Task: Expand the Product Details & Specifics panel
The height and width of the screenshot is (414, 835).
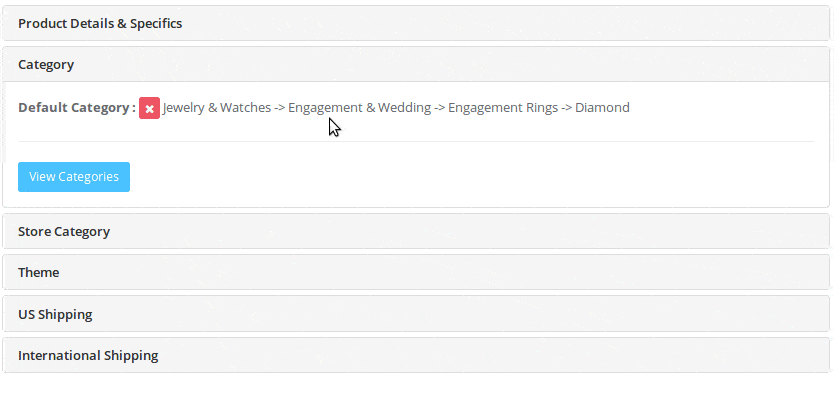Action: (x=100, y=23)
